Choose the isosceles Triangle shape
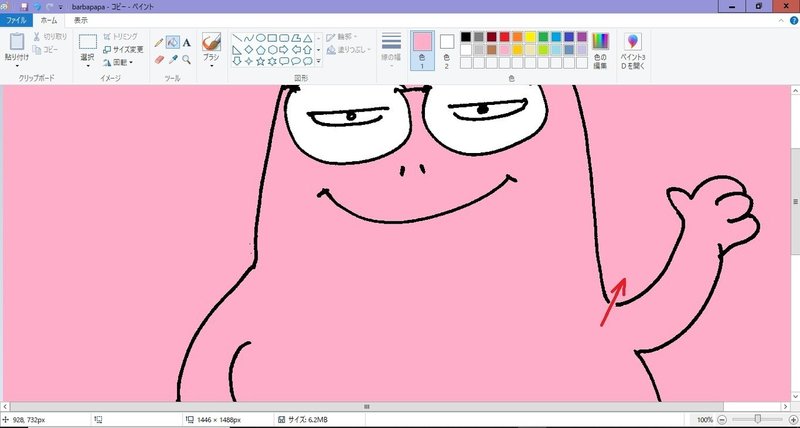This screenshot has height=428, width=800. pyautogui.click(x=308, y=38)
